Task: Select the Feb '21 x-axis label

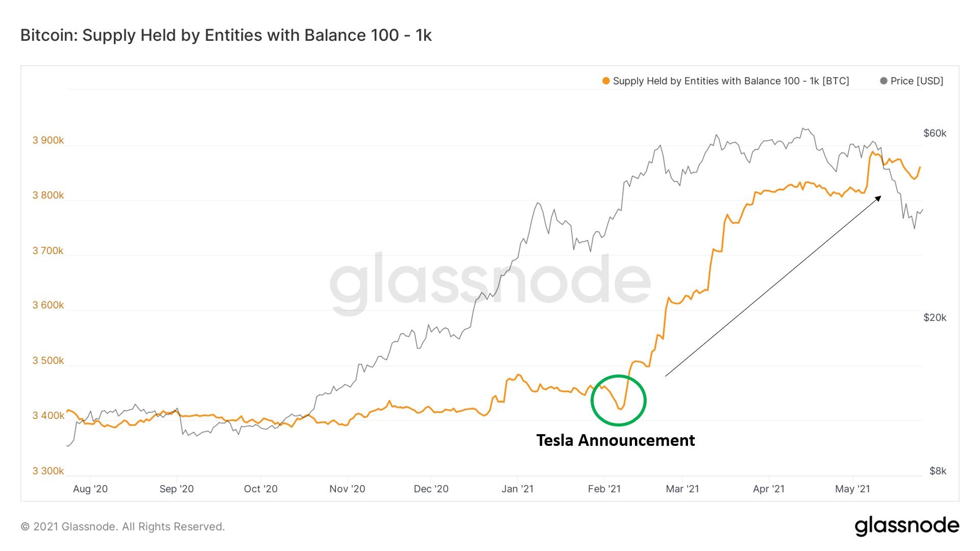Action: coord(604,489)
